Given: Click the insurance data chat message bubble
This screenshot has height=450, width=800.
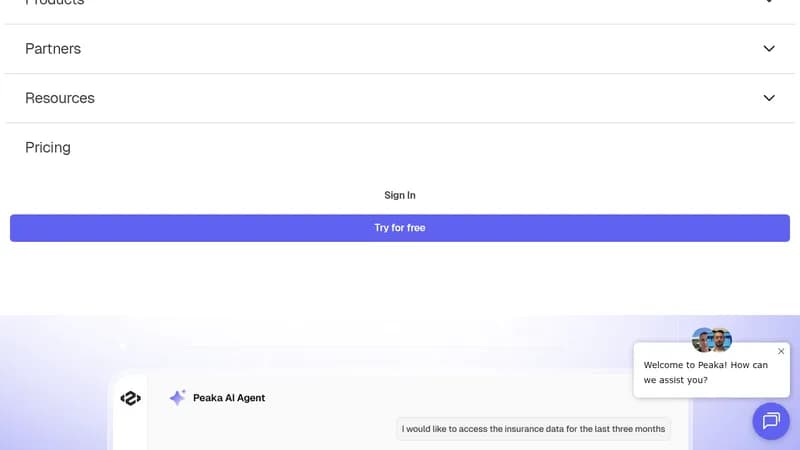Looking at the screenshot, I should pos(533,429).
